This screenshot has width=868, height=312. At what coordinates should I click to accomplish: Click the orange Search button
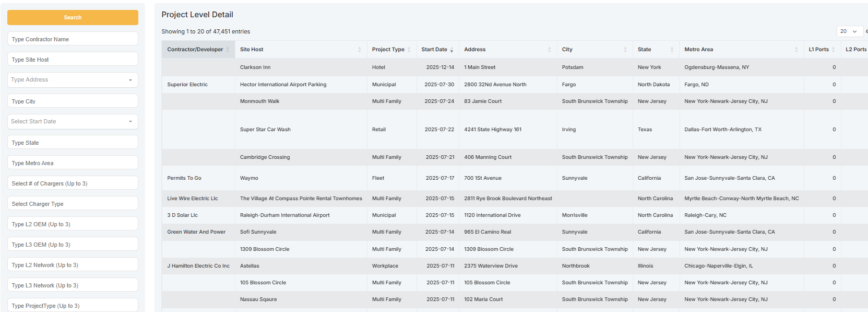click(73, 17)
